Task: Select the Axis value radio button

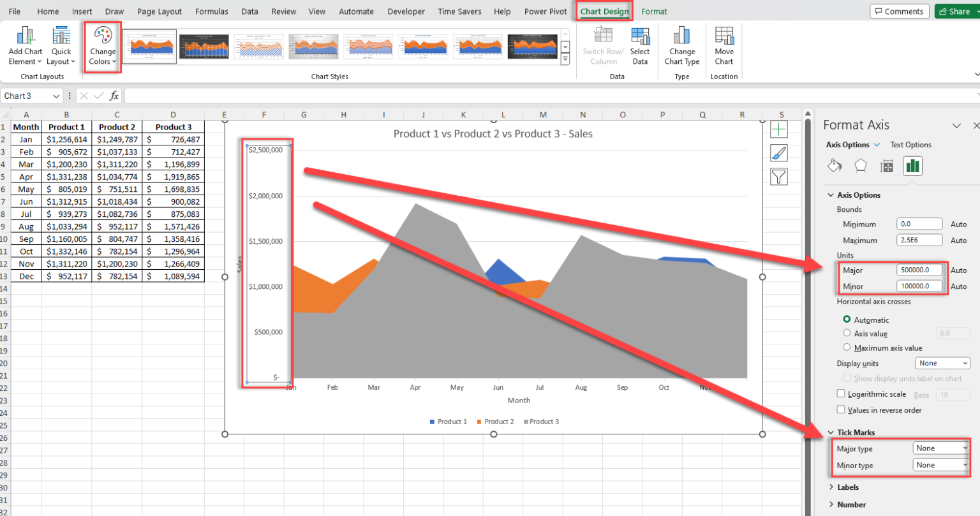Action: [x=847, y=333]
